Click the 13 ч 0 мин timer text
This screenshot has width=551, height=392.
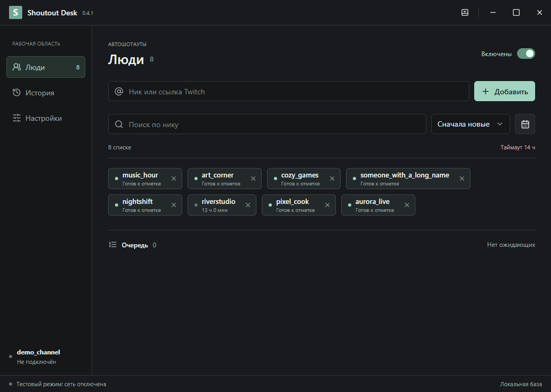click(215, 210)
